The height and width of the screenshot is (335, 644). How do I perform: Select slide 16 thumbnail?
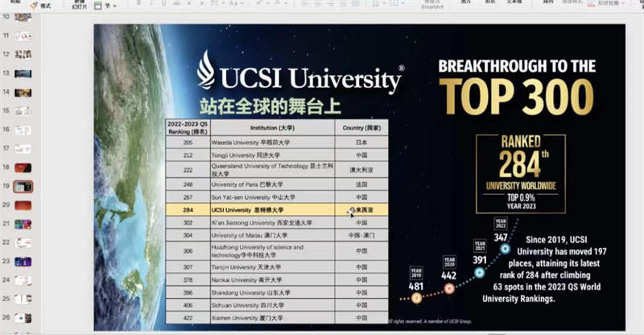23,130
